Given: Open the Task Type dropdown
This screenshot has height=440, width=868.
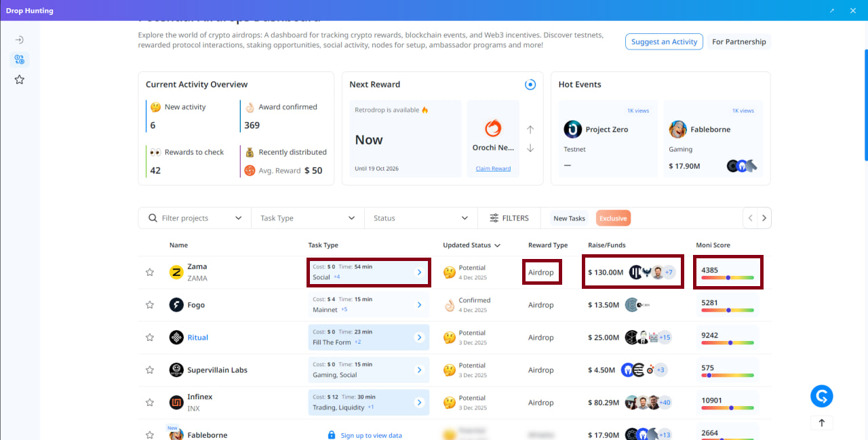Looking at the screenshot, I should (x=307, y=218).
